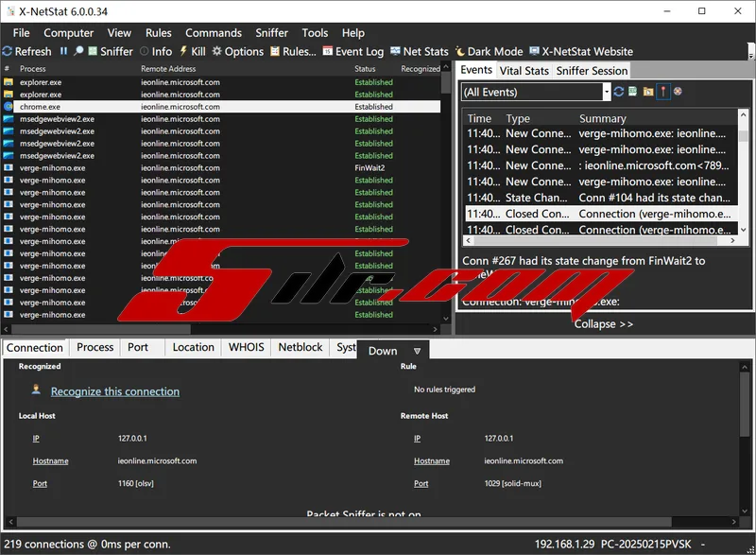756x555 pixels.
Task: Select the State Chan... Conn #104 event
Action: pos(601,198)
